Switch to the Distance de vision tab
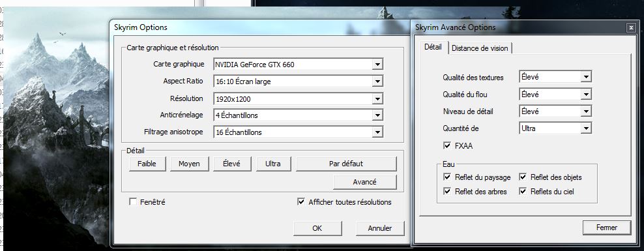 click(x=480, y=48)
